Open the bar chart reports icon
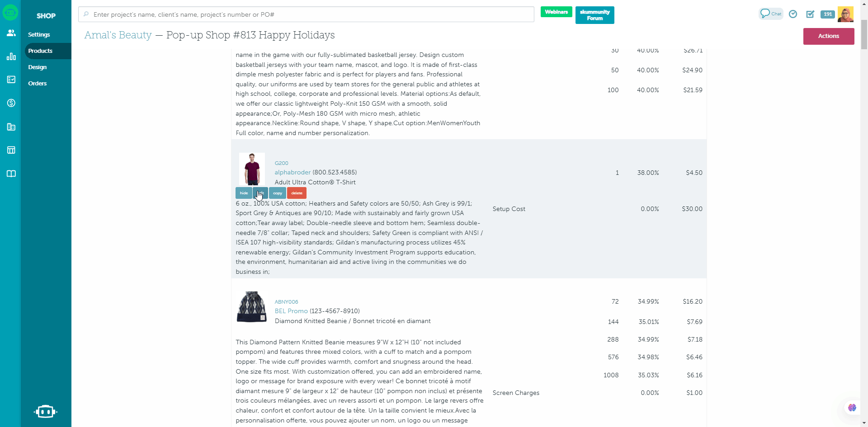The height and width of the screenshot is (427, 868). (x=11, y=56)
